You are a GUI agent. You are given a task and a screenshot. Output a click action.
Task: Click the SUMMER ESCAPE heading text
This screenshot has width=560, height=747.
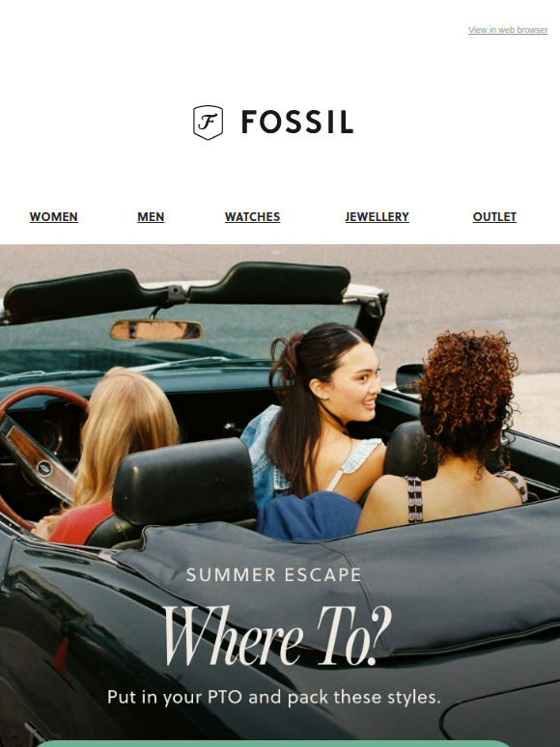(x=273, y=575)
